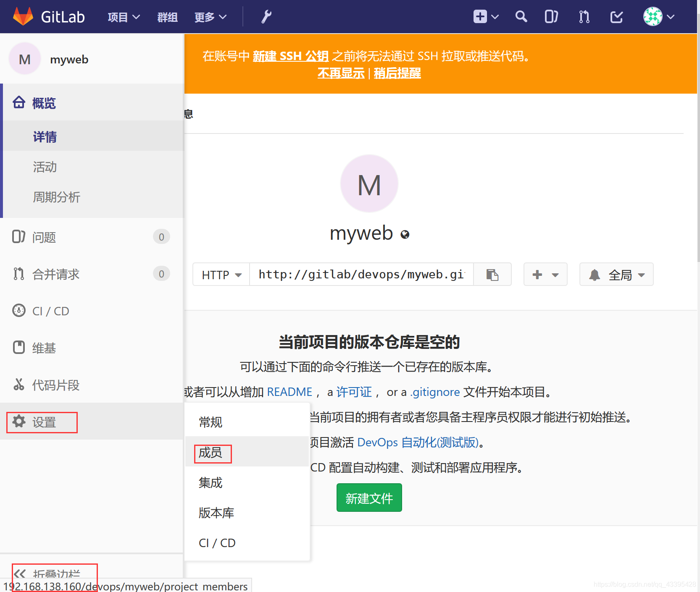
Task: Click the myweb project name in sidebar
Action: pyautogui.click(x=69, y=59)
